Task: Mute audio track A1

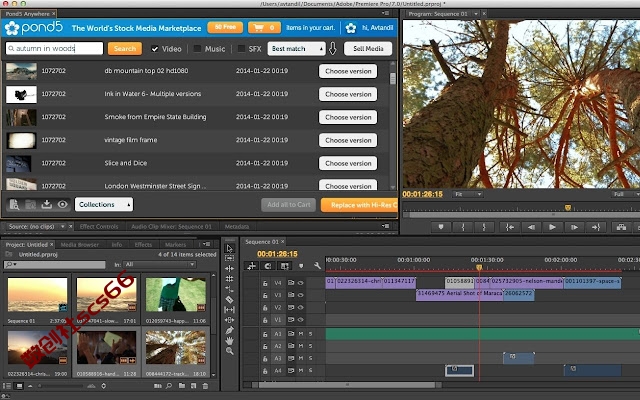Action: [x=301, y=334]
